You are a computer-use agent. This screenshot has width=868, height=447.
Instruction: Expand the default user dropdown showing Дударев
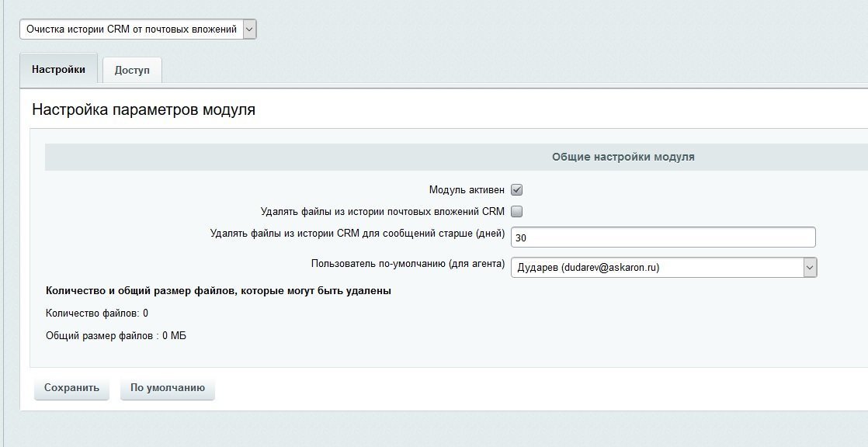tap(656, 268)
